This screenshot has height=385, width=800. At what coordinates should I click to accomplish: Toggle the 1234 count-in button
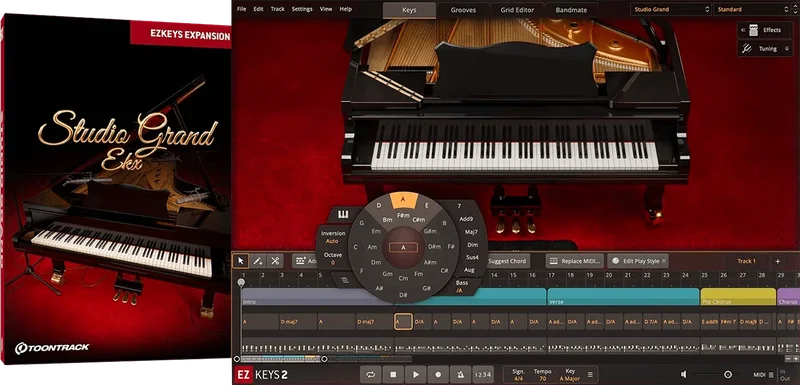pyautogui.click(x=483, y=375)
